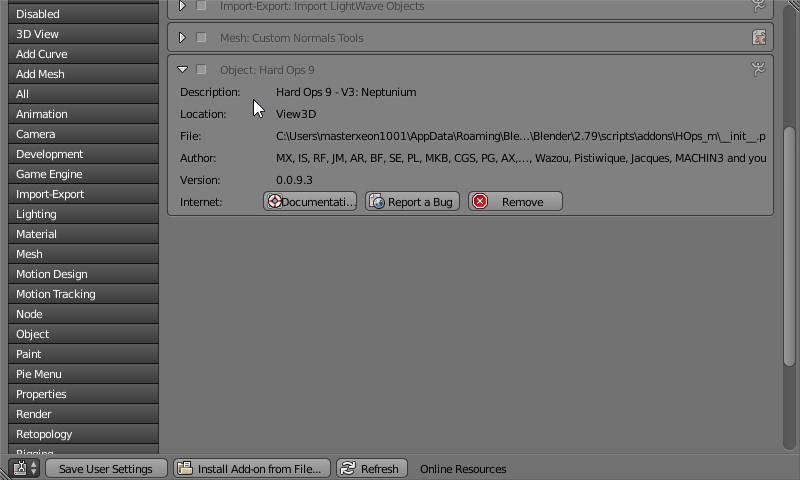Viewport: 800px width, 480px height.
Task: Click the support-level icon on Hard Ops row
Action: click(x=759, y=69)
